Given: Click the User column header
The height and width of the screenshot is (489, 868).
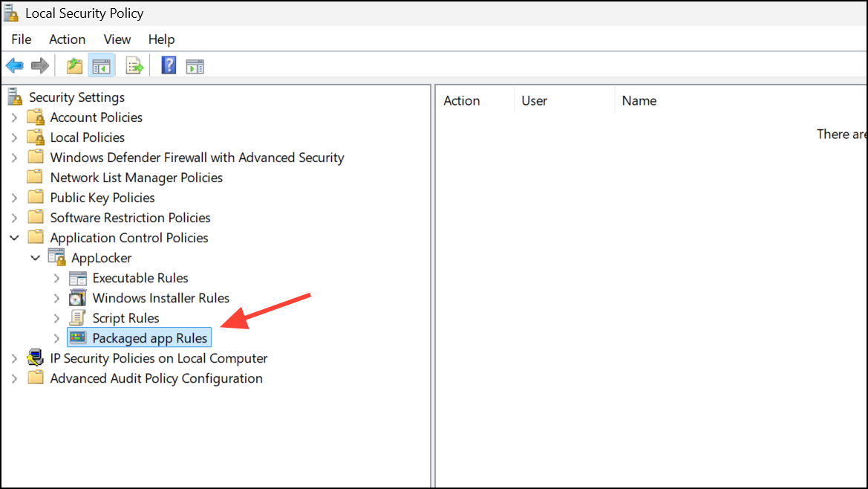Looking at the screenshot, I should pos(534,101).
